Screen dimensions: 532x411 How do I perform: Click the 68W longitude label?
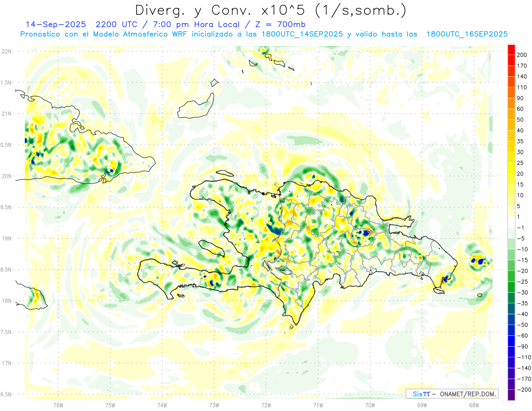pyautogui.click(x=474, y=405)
